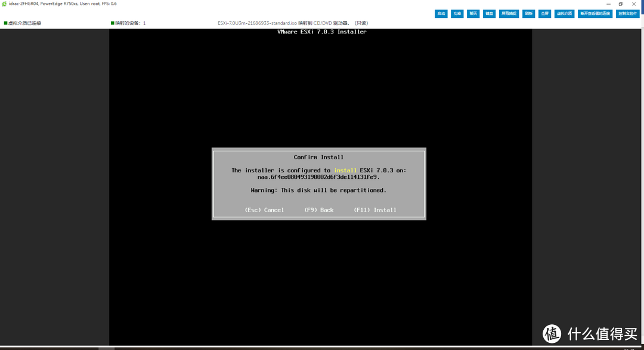Viewport: 644px width, 350px height.
Task: Click 屏幕捕捉 screen capture button
Action: [x=509, y=14]
